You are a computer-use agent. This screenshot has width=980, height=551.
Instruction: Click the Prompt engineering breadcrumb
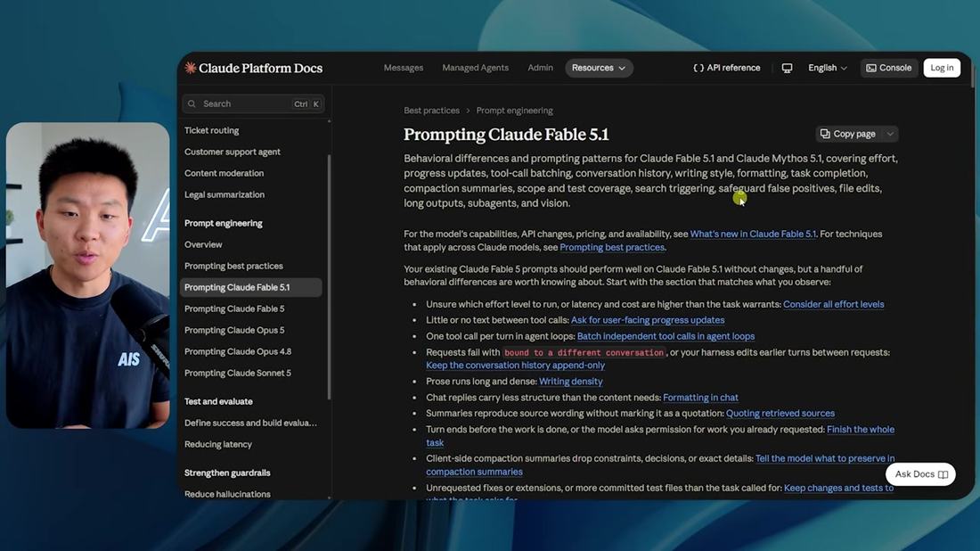click(x=514, y=111)
